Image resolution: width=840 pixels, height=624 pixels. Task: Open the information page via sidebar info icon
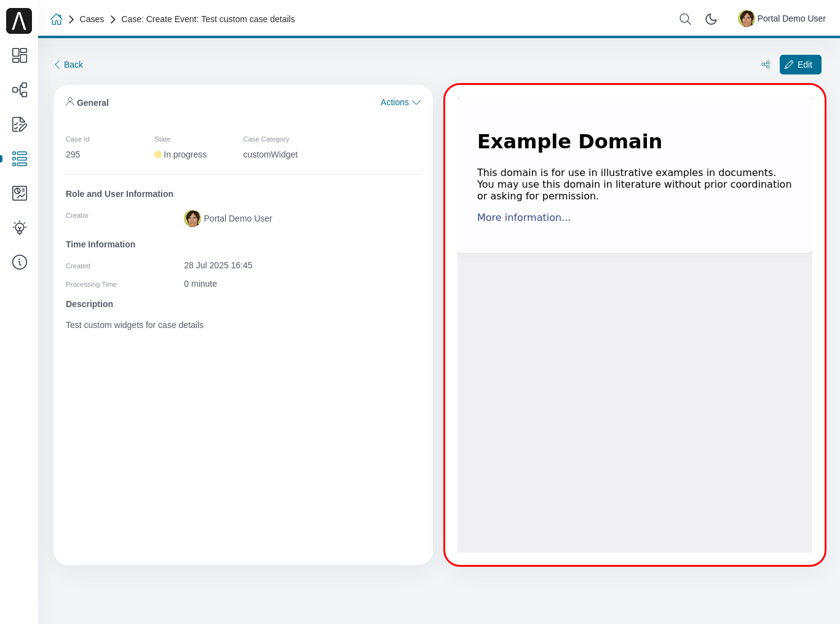[19, 262]
